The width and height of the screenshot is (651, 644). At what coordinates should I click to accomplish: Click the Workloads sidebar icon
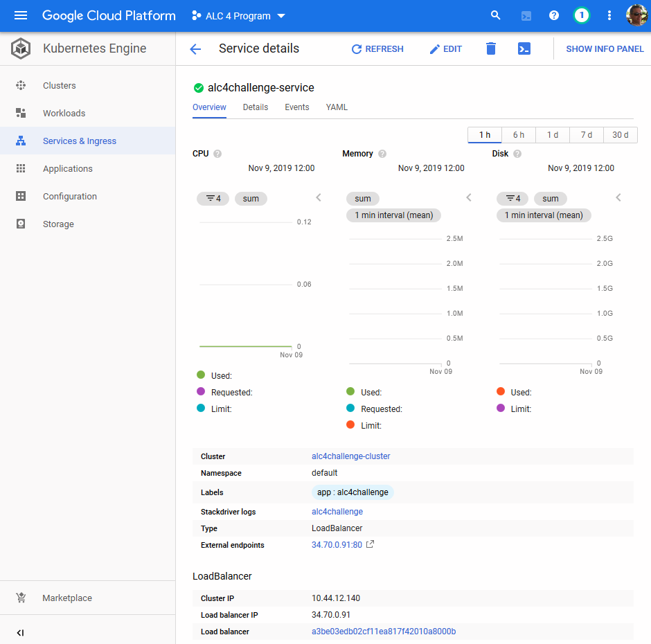[x=20, y=113]
